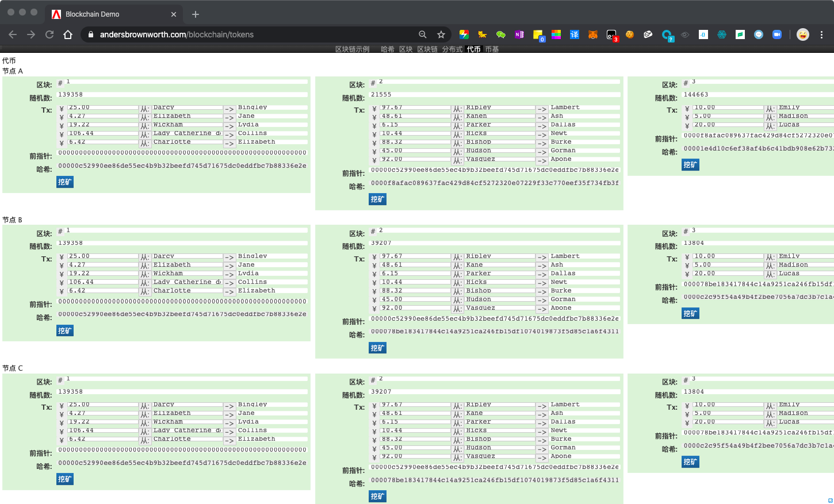
Task: Focus Node B block 3 nonce 13804
Action: [x=758, y=243]
